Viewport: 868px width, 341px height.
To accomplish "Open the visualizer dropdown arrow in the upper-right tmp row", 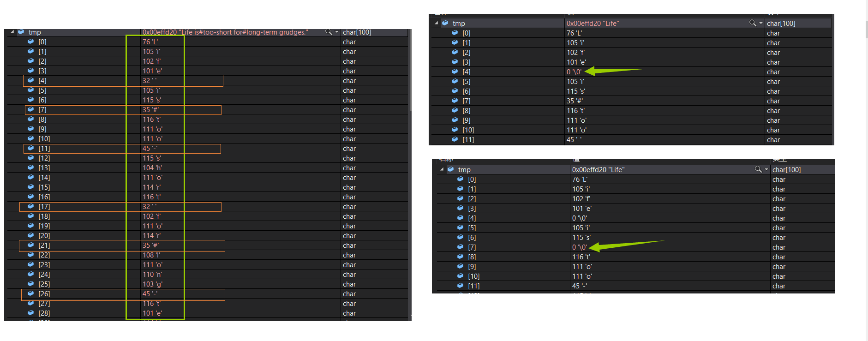I will coord(761,23).
